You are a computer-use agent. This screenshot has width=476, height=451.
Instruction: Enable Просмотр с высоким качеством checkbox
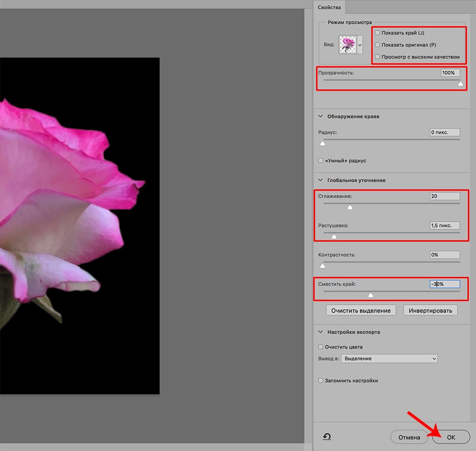click(x=377, y=57)
